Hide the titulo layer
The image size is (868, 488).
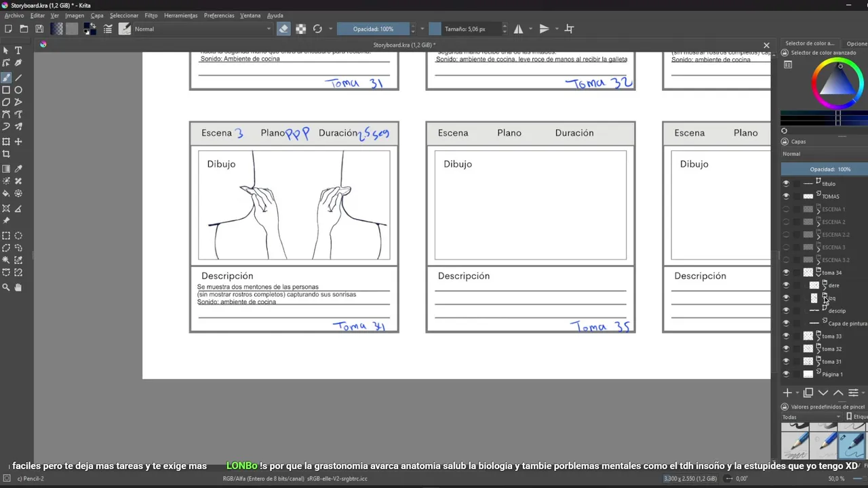tap(786, 184)
